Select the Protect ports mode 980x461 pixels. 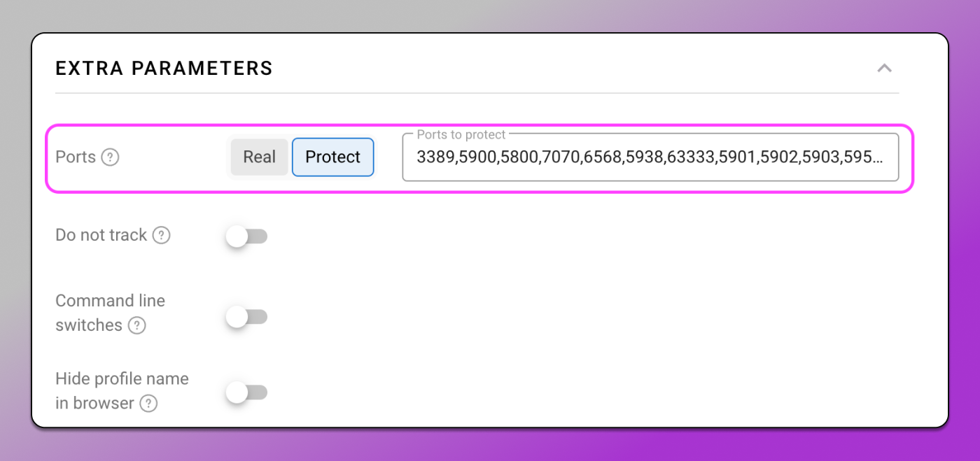coord(333,157)
